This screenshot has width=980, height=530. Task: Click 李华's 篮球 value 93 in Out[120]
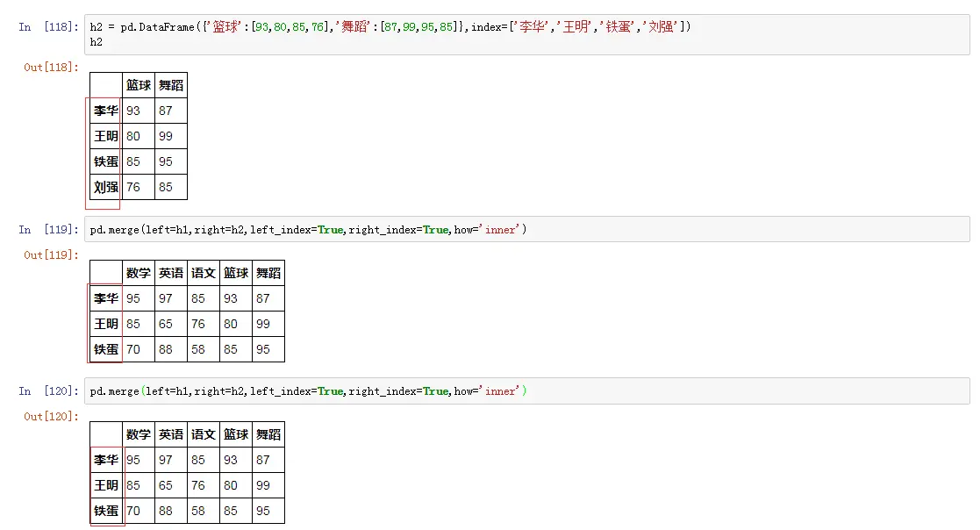236,460
